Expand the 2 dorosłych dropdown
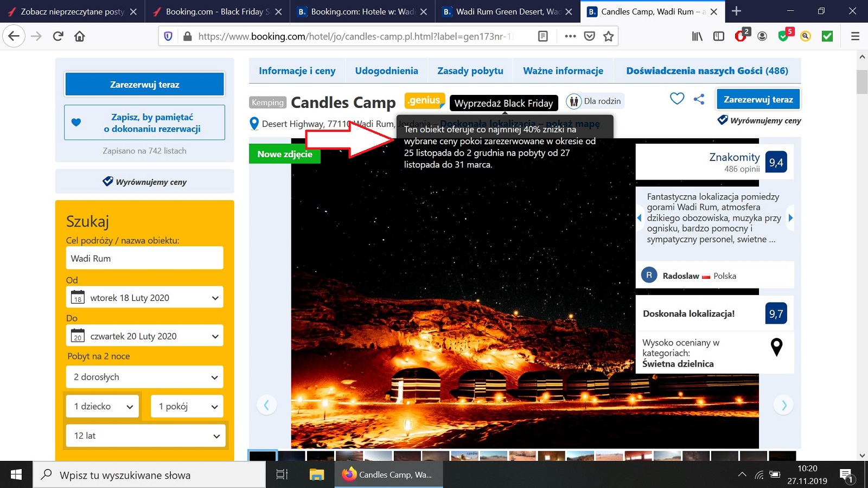 (145, 377)
